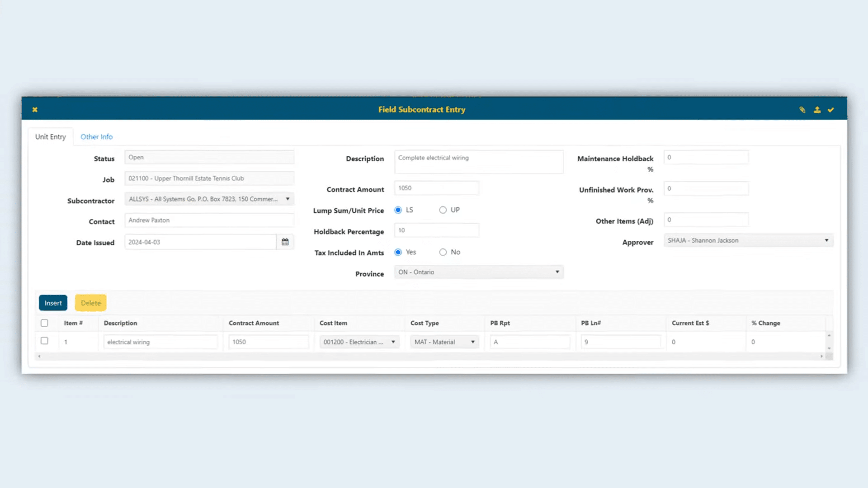
Task: Open the Approver dropdown
Action: click(x=827, y=240)
